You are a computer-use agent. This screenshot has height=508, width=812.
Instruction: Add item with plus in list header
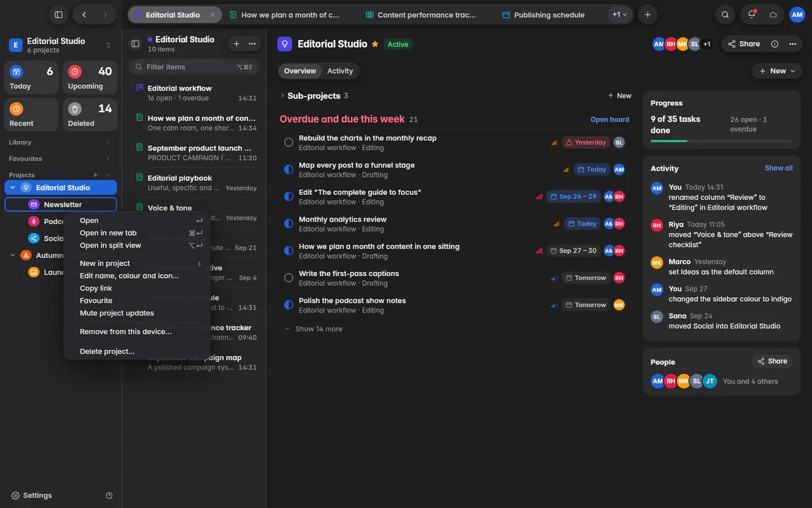coord(237,44)
